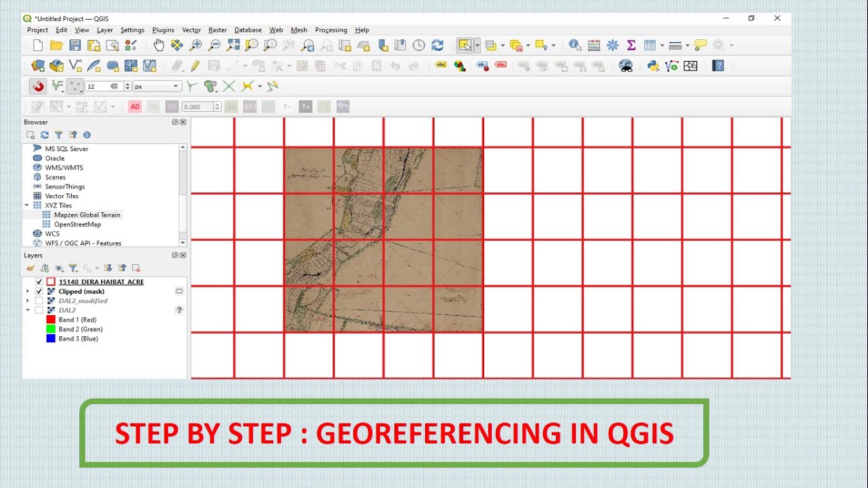Screen dimensions: 868x488
Task: Click the Remove Layer icon in Layers panel
Action: click(x=136, y=268)
